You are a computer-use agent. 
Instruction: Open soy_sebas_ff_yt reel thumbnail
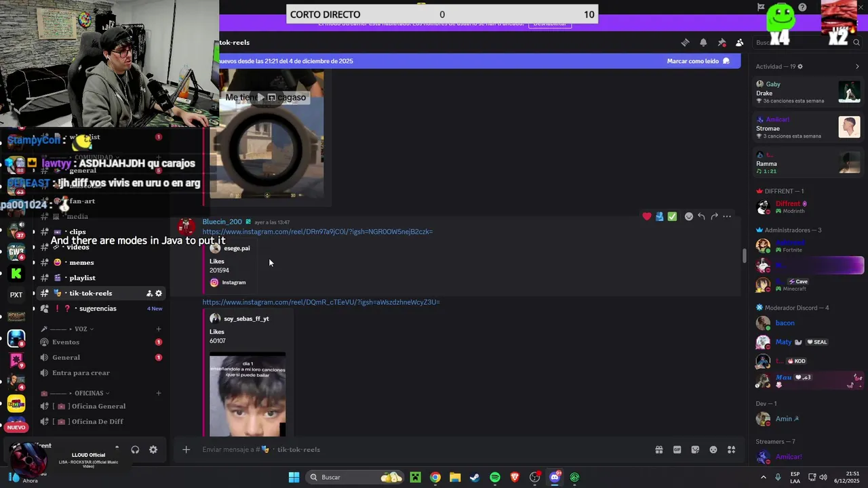click(248, 394)
